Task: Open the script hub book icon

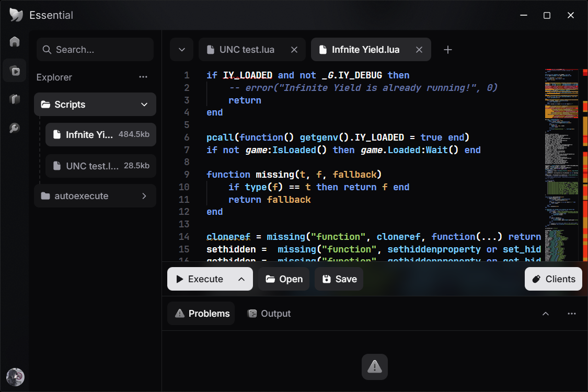Action: (15, 99)
